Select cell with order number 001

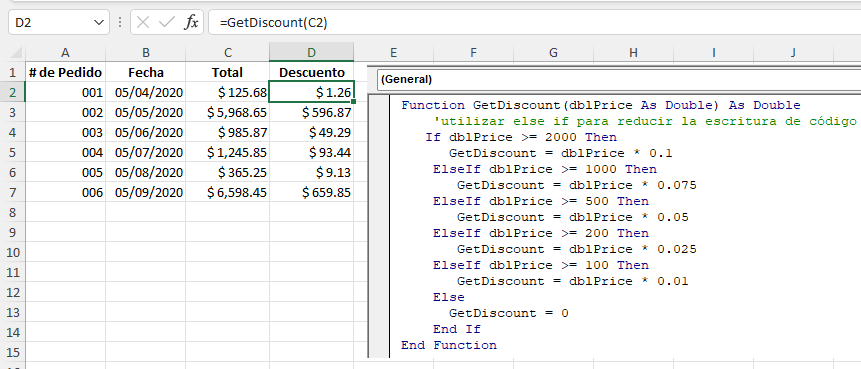pos(65,92)
